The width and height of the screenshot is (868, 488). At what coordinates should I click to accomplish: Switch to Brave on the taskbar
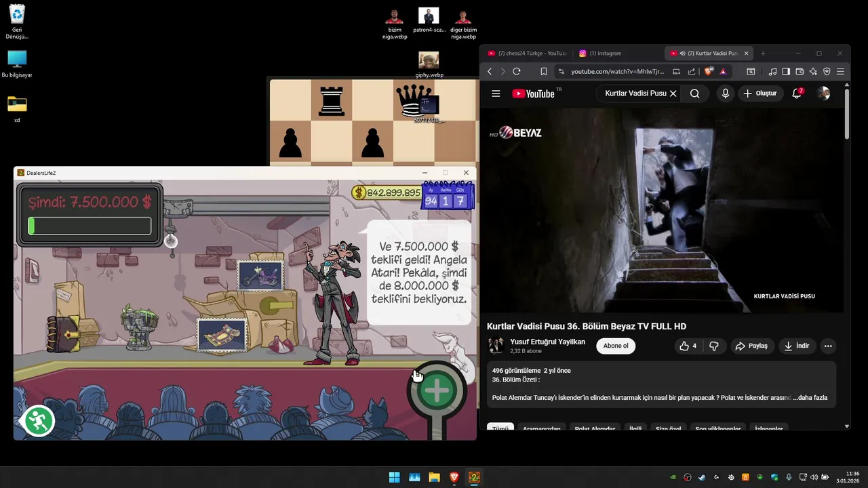point(454,477)
